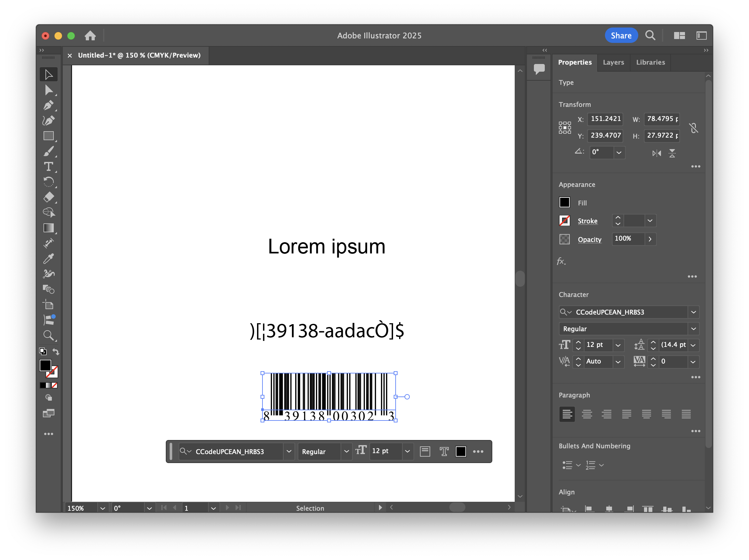Select the Rectangle tool

point(48,136)
